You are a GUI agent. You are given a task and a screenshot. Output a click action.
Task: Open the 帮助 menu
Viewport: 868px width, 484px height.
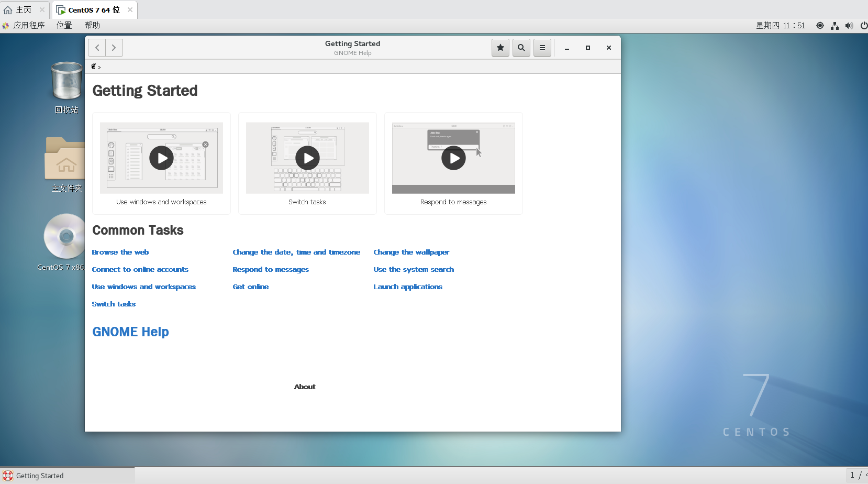coord(92,25)
